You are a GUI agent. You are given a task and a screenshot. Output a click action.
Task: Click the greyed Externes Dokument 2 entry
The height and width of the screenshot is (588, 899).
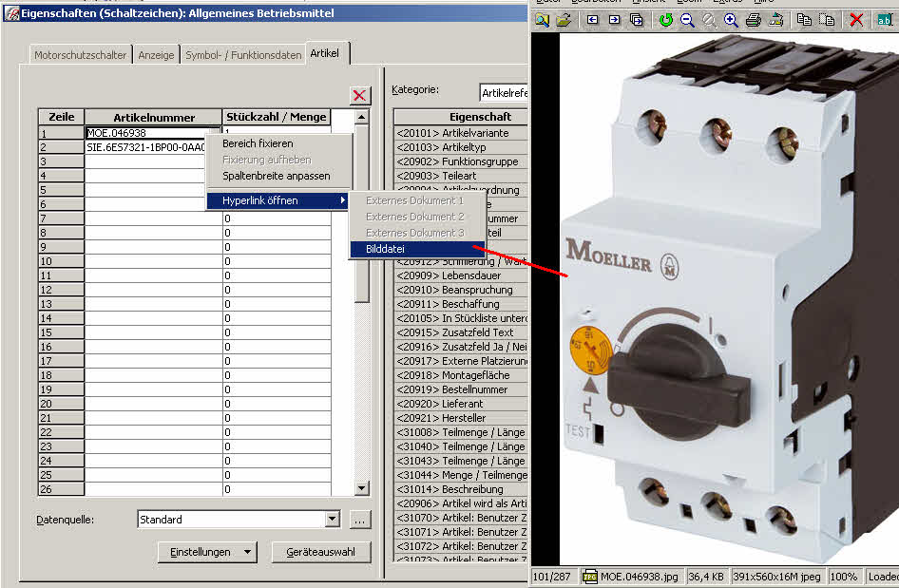(x=414, y=217)
